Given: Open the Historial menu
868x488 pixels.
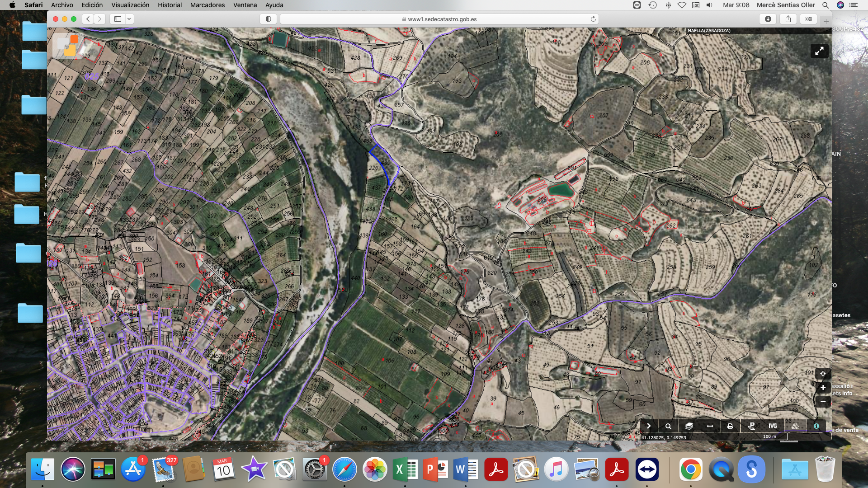Looking at the screenshot, I should click(x=170, y=5).
